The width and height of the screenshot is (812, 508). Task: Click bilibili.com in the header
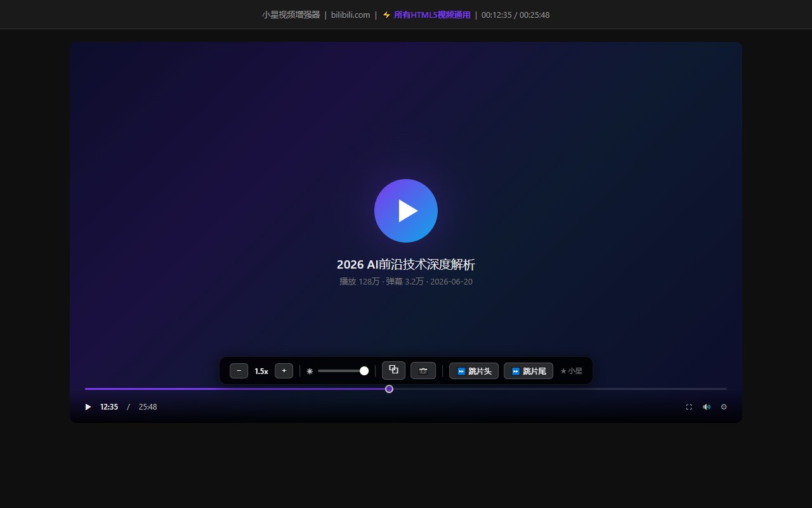click(350, 15)
